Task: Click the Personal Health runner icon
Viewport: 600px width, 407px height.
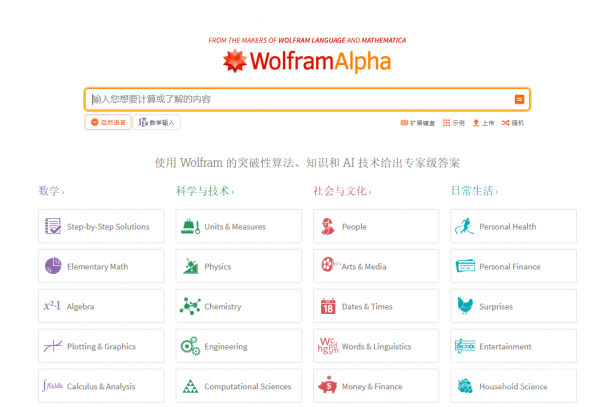Action: tap(465, 226)
